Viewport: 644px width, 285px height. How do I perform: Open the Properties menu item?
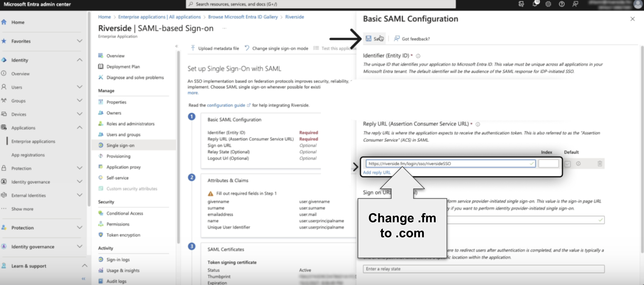[116, 102]
